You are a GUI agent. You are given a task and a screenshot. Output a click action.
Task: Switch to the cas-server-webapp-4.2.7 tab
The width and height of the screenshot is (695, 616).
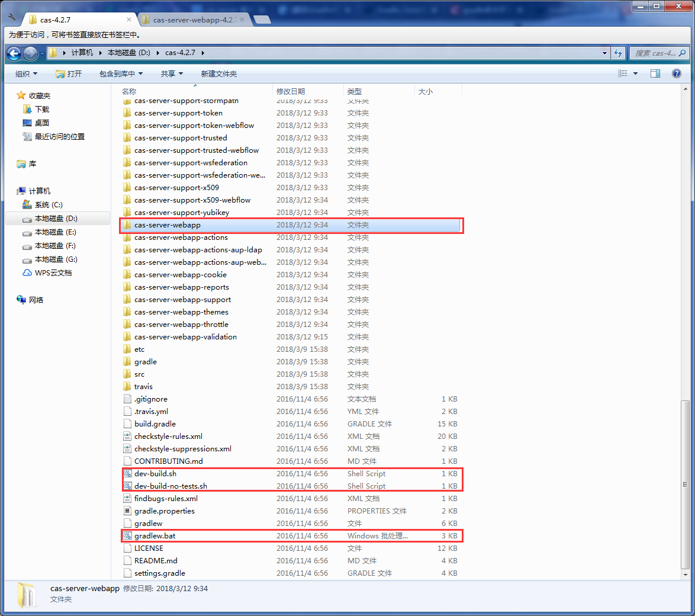coord(195,18)
